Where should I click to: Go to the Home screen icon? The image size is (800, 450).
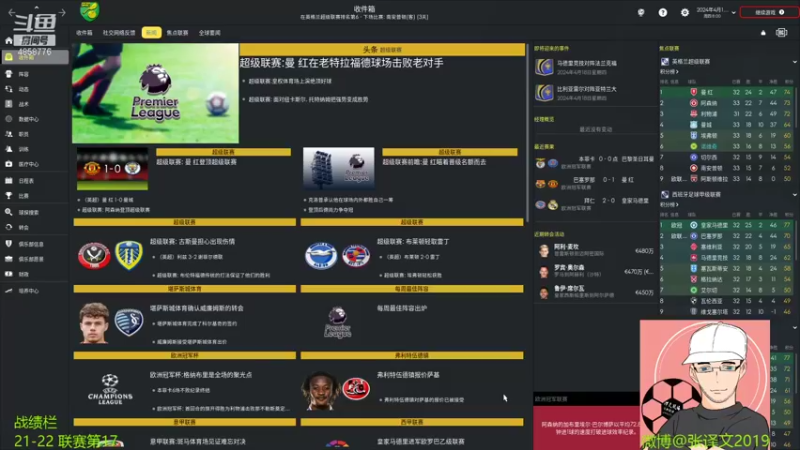coord(9,41)
